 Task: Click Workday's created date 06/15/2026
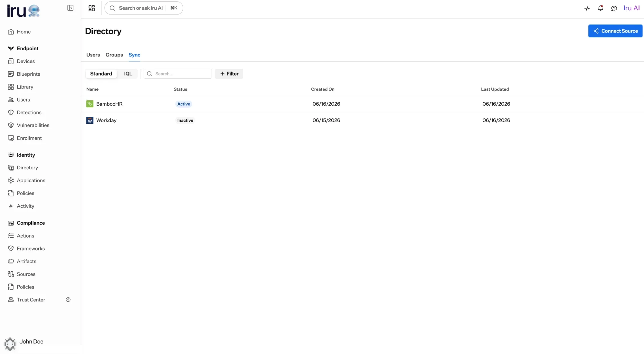[326, 120]
